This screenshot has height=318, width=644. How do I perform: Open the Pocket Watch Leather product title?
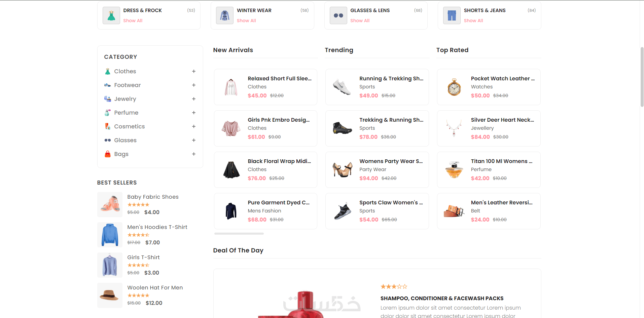coord(502,78)
